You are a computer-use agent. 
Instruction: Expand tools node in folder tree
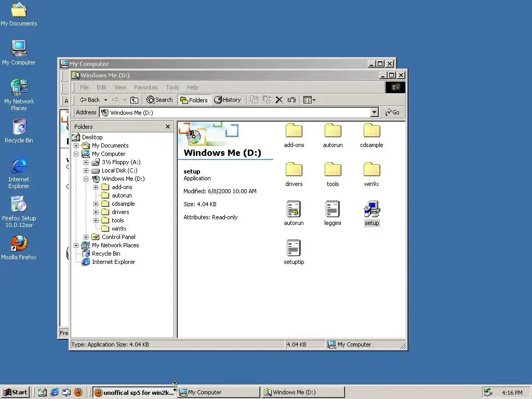(96, 220)
